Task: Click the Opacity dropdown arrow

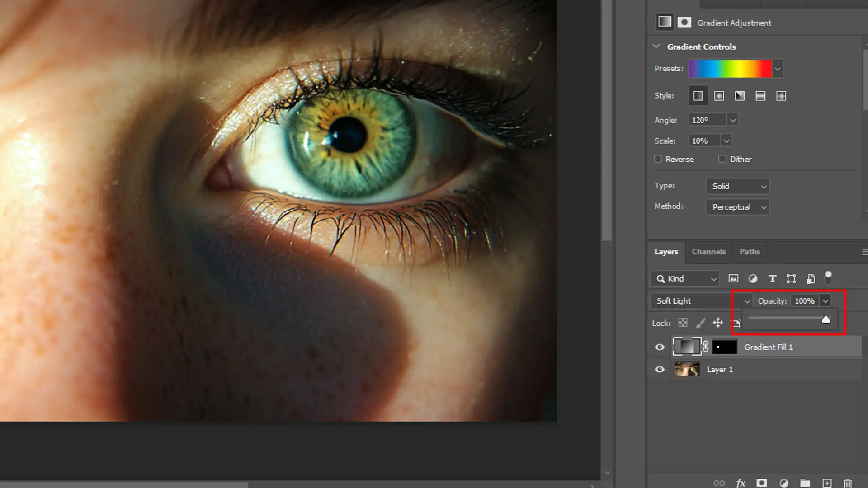Action: click(x=825, y=301)
